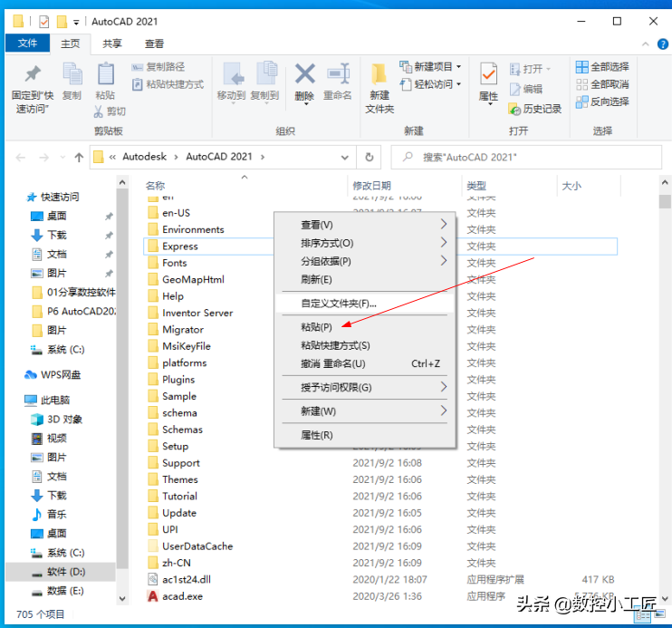The image size is (672, 628).
Task: Collapse the ribbon with the chevron
Action: tap(645, 43)
